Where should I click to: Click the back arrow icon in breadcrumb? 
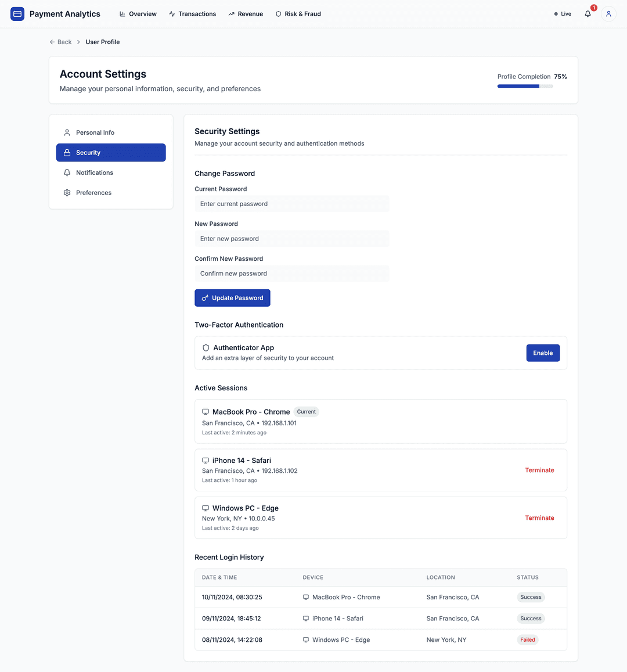coord(52,42)
